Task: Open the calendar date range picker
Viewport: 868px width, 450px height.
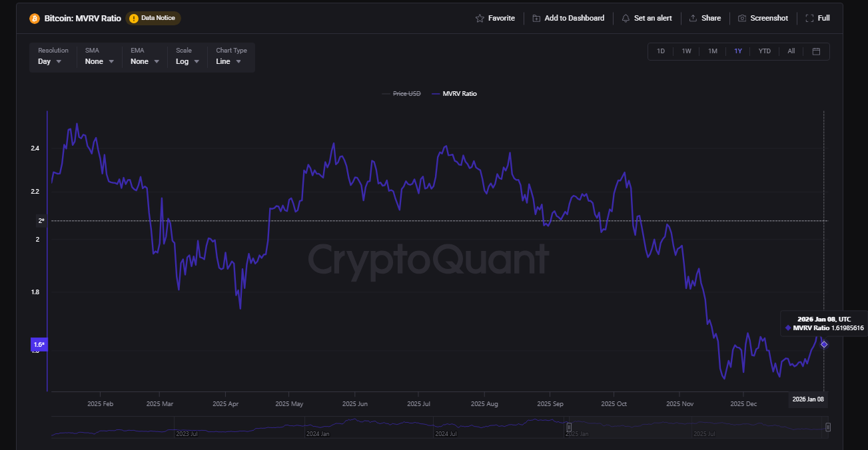Action: pyautogui.click(x=816, y=51)
